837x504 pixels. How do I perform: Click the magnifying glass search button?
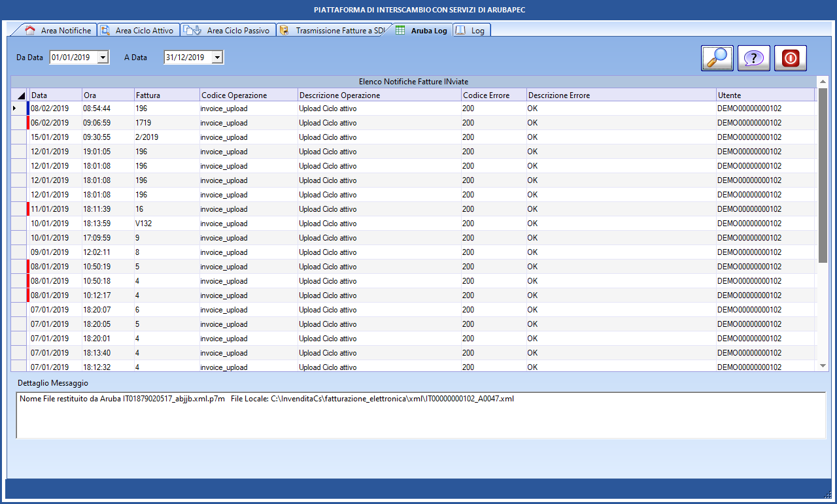tap(717, 58)
